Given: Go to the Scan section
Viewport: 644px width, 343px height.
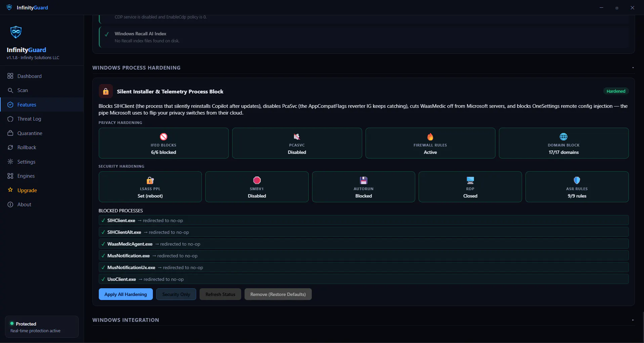Looking at the screenshot, I should [42, 90].
